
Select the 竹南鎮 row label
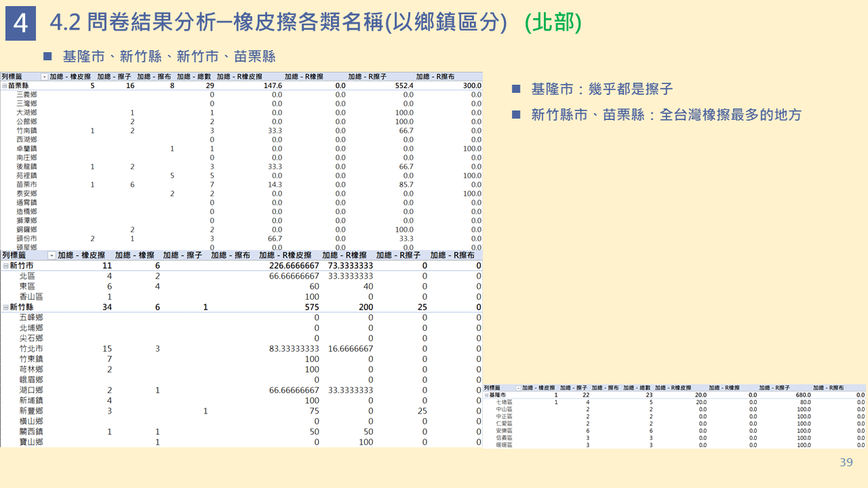coord(26,130)
